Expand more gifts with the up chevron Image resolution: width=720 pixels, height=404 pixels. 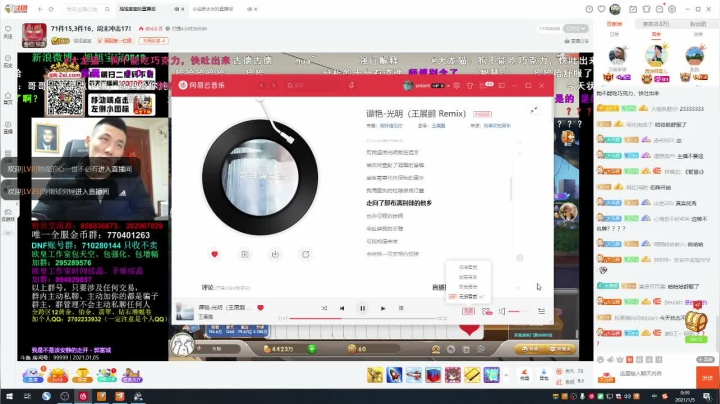tap(506, 375)
